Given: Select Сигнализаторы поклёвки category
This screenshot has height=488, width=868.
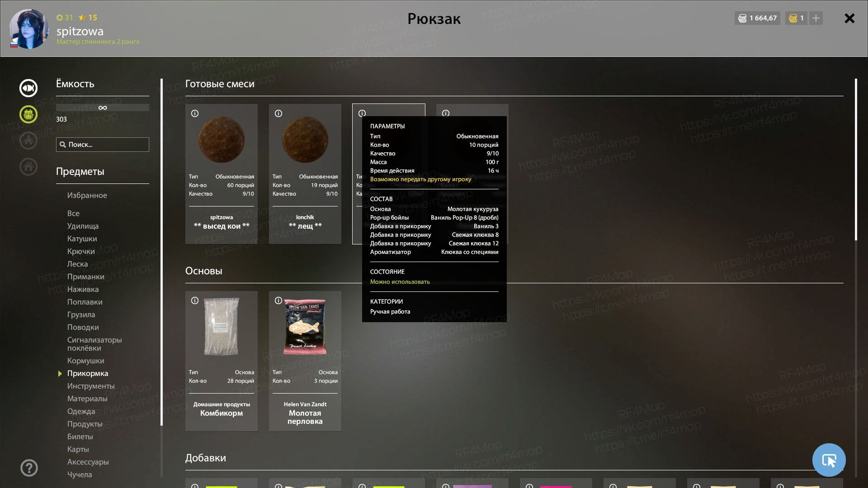Looking at the screenshot, I should click(x=94, y=344).
